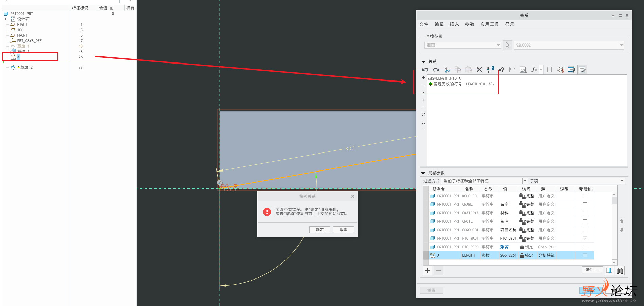Screen dimensions: 644x306
Task: Open the 插入 menu
Action: pos(454,24)
